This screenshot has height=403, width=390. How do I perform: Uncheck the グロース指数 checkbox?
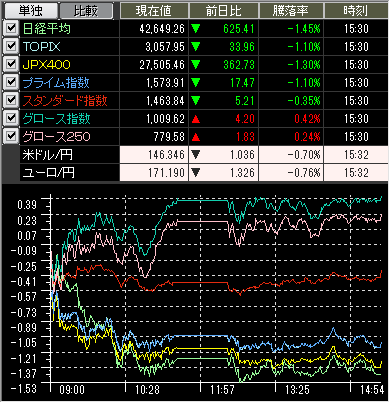(x=11, y=118)
